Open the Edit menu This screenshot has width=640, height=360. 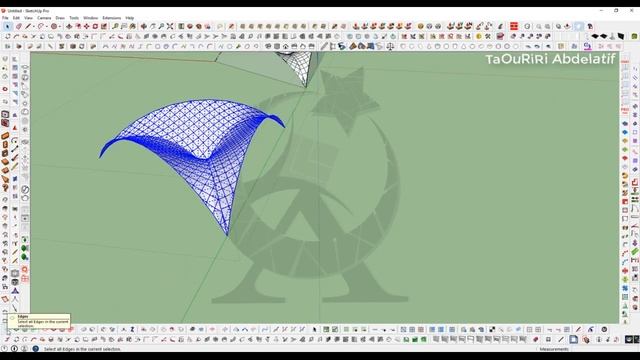16,18
